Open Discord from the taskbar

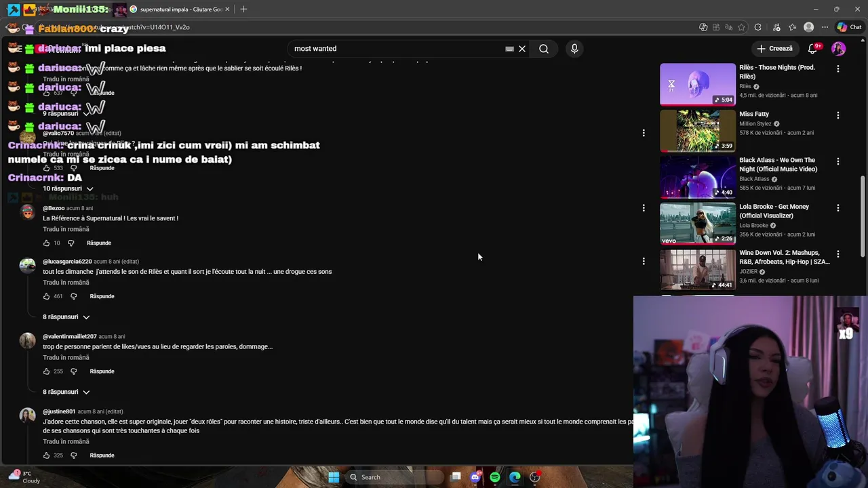pos(475,477)
